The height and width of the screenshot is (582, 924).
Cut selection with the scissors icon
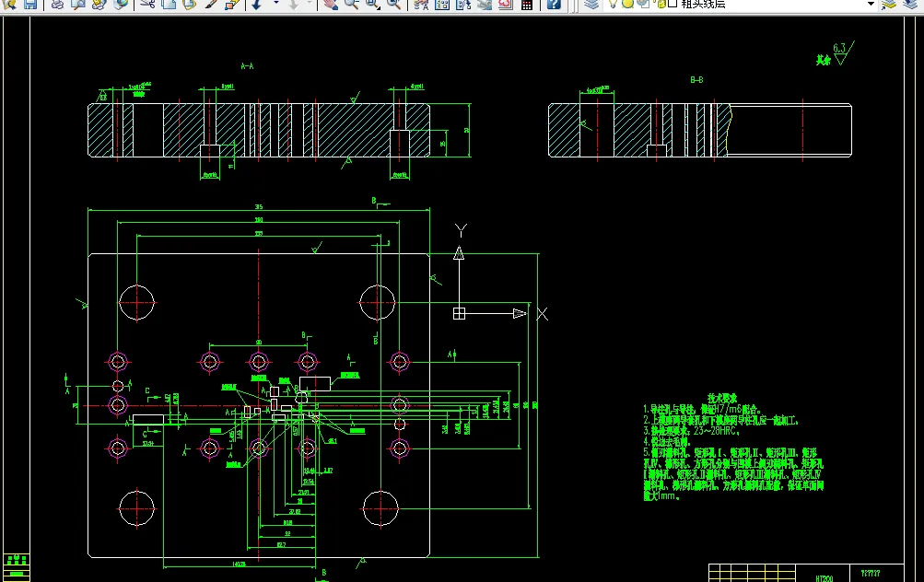[147, 5]
